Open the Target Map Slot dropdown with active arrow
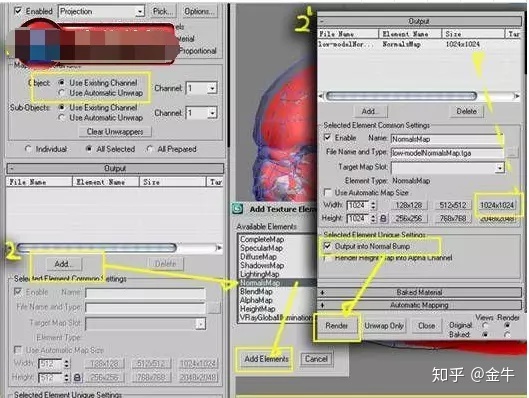 (x=500, y=167)
